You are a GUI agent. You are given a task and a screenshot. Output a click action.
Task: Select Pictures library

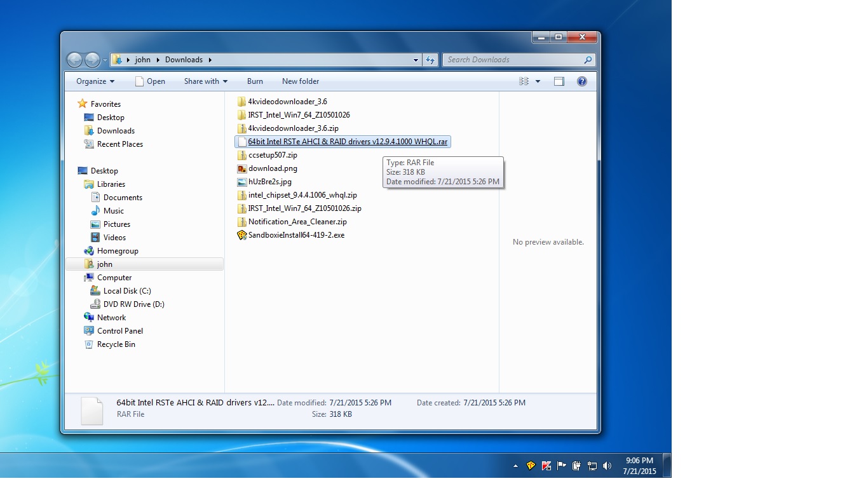pyautogui.click(x=116, y=224)
